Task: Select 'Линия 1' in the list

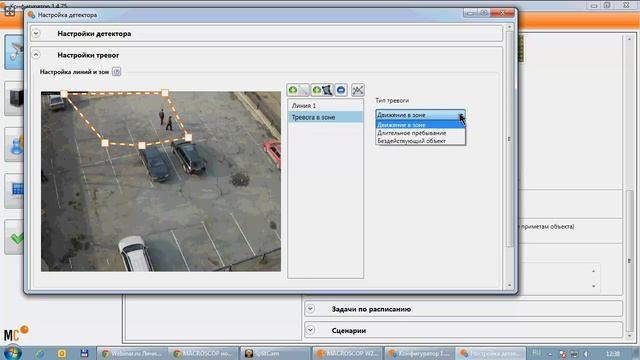Action: [x=325, y=106]
